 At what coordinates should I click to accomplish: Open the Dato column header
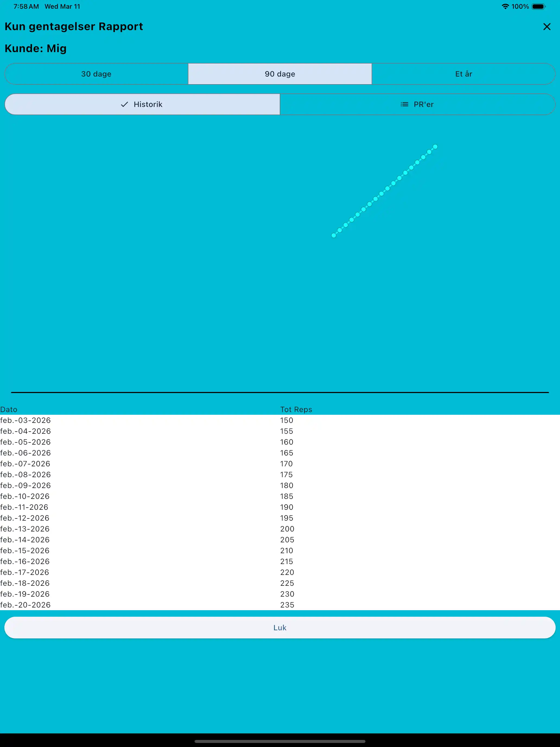coord(9,409)
